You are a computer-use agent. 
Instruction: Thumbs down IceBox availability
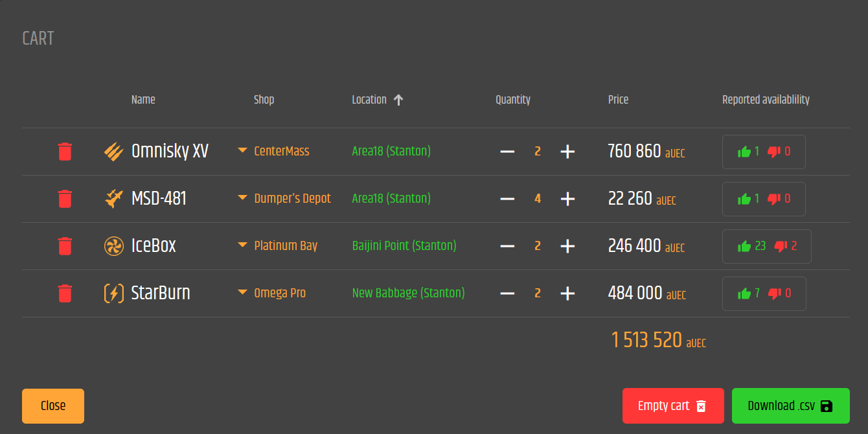(x=781, y=246)
